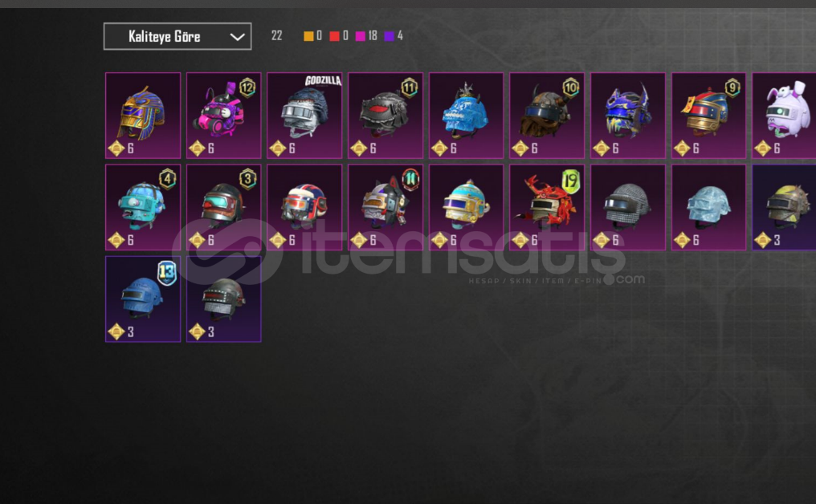
Task: Pick the red crab helmet numbered 19
Action: click(x=547, y=208)
